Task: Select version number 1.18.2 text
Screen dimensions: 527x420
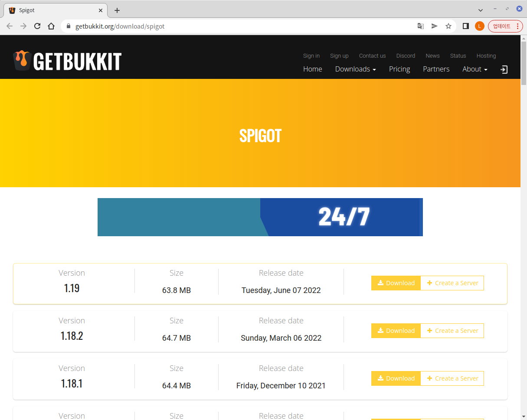Action: (x=72, y=336)
